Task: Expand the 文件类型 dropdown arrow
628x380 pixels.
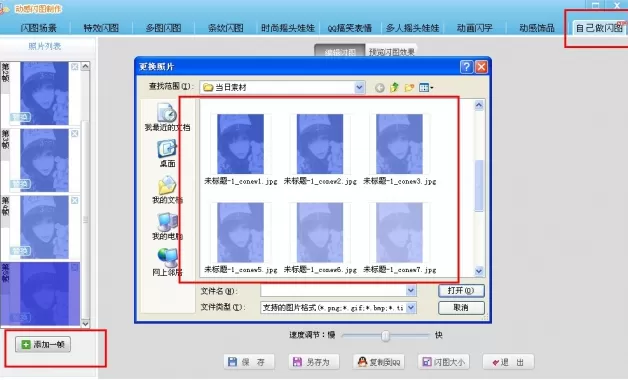Action: click(411, 308)
